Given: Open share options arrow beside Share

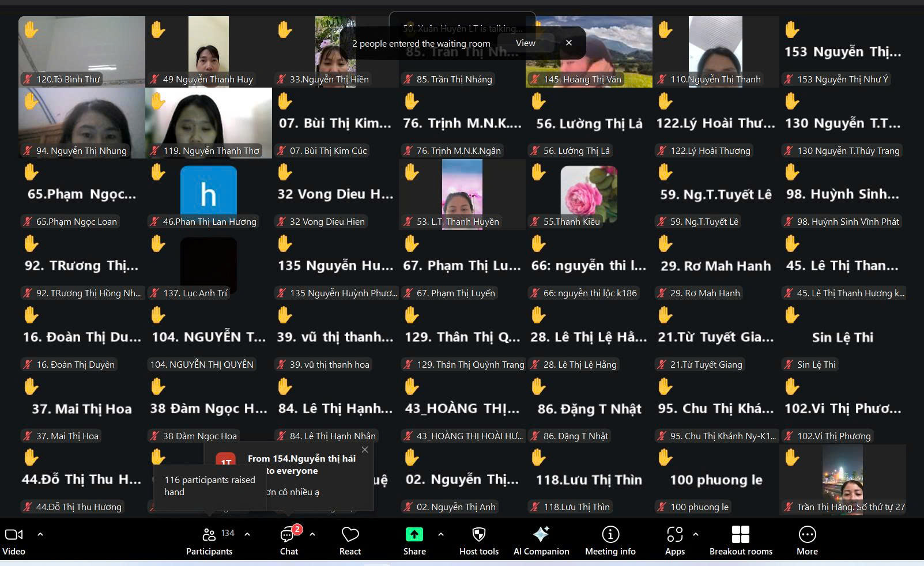Looking at the screenshot, I should (441, 534).
